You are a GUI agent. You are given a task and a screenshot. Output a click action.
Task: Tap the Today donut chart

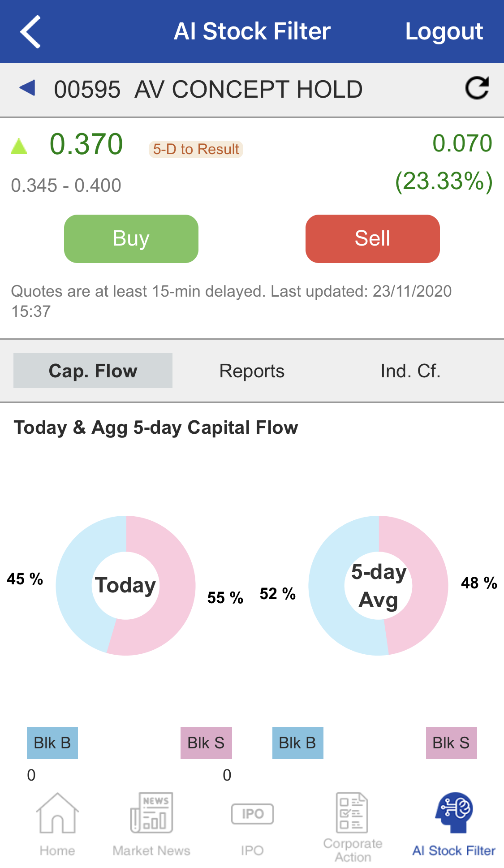[x=126, y=585]
